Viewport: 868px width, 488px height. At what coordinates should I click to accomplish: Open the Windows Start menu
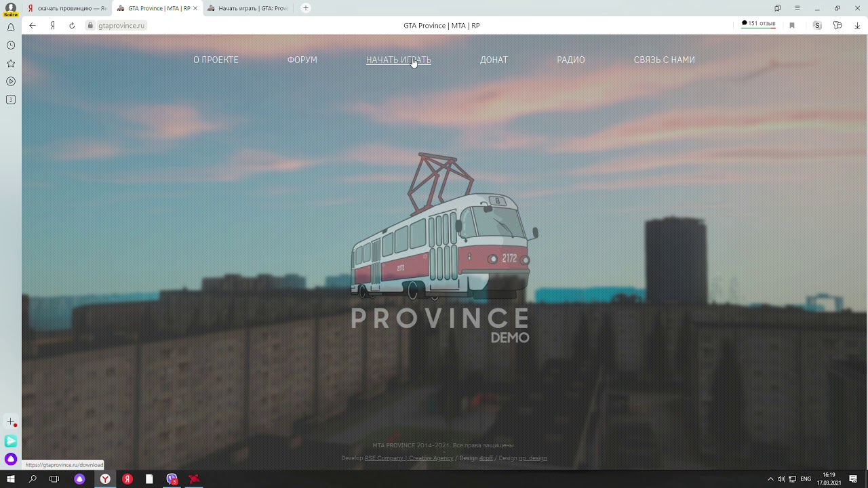(x=11, y=479)
